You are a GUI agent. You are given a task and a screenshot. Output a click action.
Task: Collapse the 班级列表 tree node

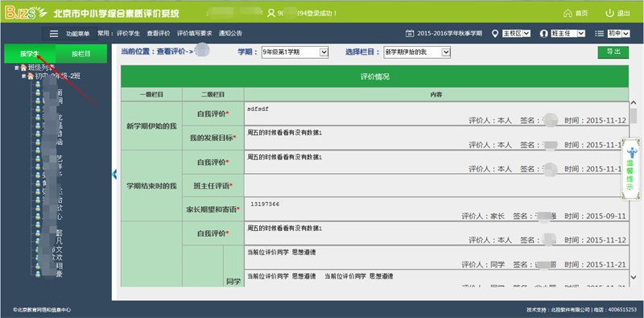click(x=17, y=68)
